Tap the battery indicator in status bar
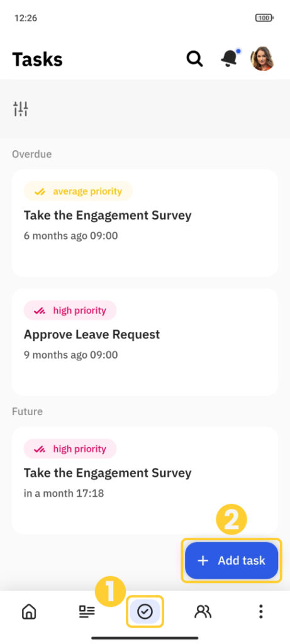 (265, 18)
